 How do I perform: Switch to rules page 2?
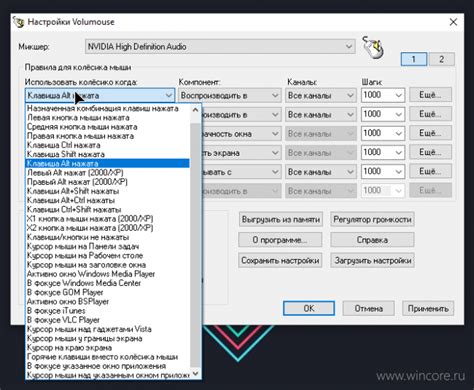click(441, 59)
